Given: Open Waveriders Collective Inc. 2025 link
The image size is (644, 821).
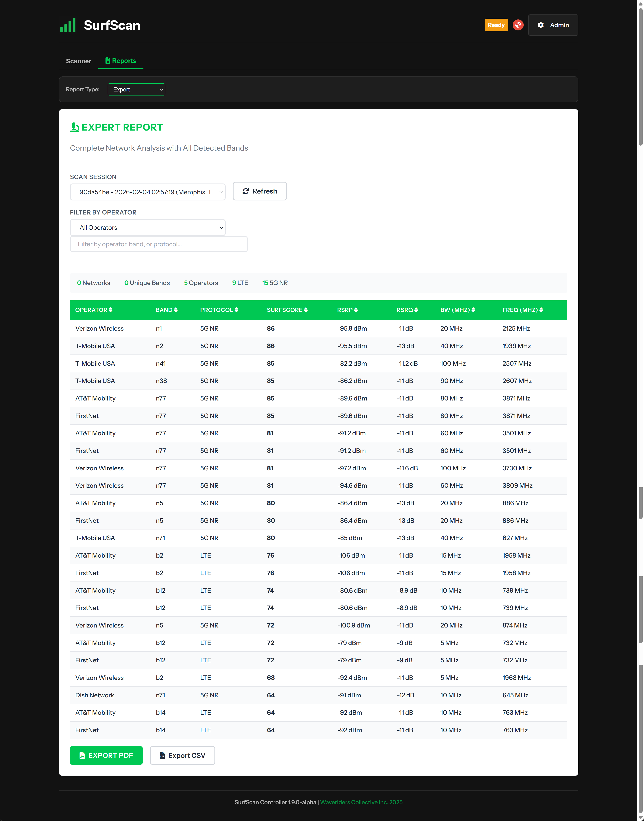Looking at the screenshot, I should point(361,802).
